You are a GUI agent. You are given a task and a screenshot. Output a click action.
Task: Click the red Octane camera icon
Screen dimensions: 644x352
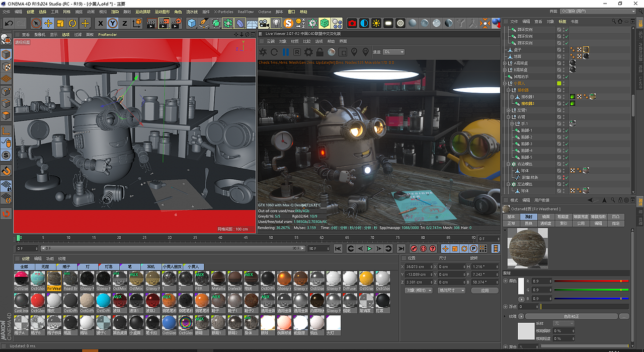(352, 23)
